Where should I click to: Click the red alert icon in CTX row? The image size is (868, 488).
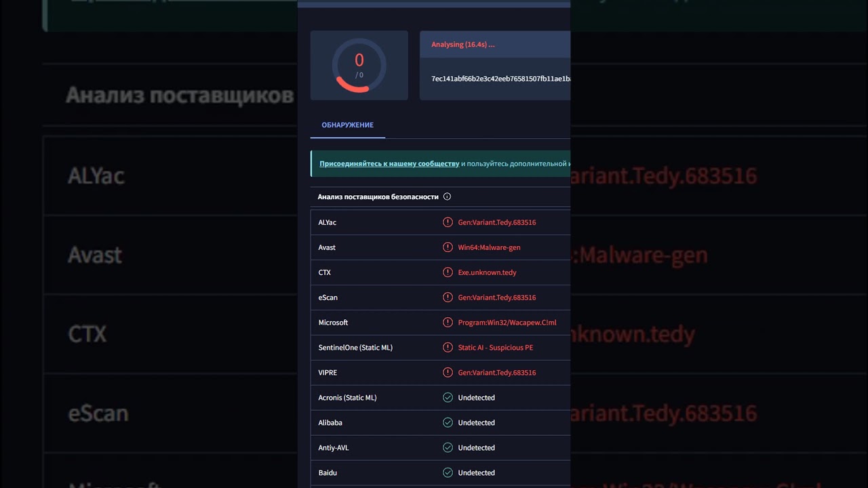click(x=448, y=272)
